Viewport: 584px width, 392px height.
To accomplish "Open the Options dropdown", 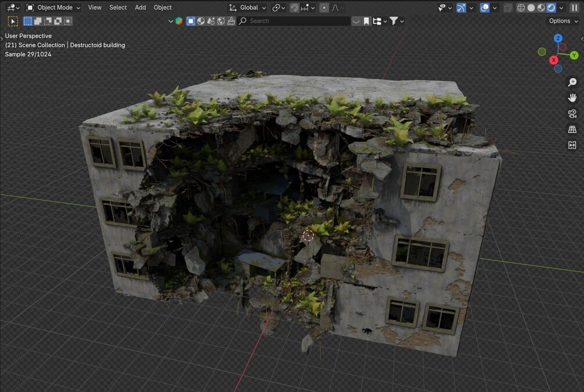I will [564, 21].
